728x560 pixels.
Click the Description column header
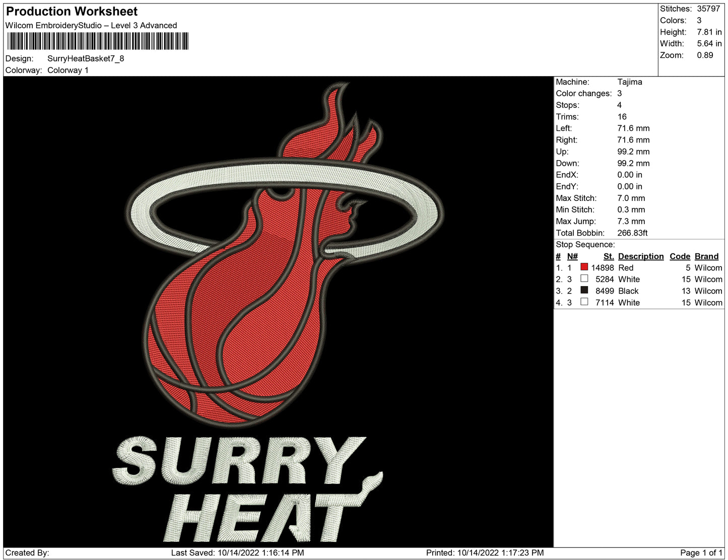coord(640,256)
